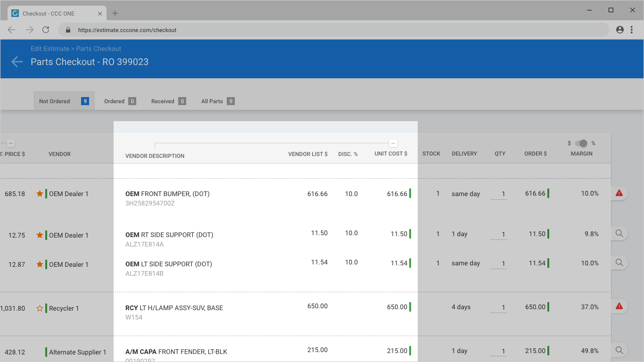Edit quantity for the FRONT FENDER row

(x=498, y=351)
